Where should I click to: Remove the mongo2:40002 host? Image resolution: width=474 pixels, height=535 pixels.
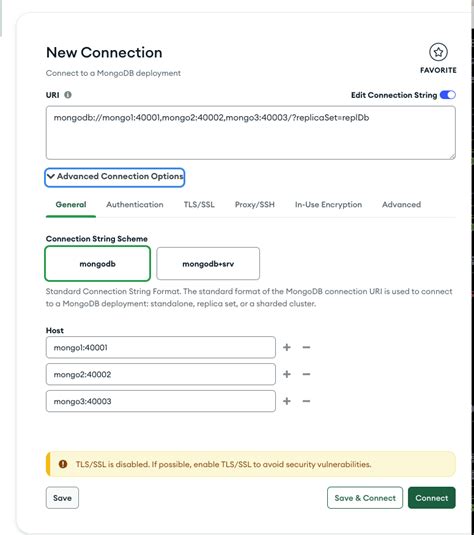(306, 374)
